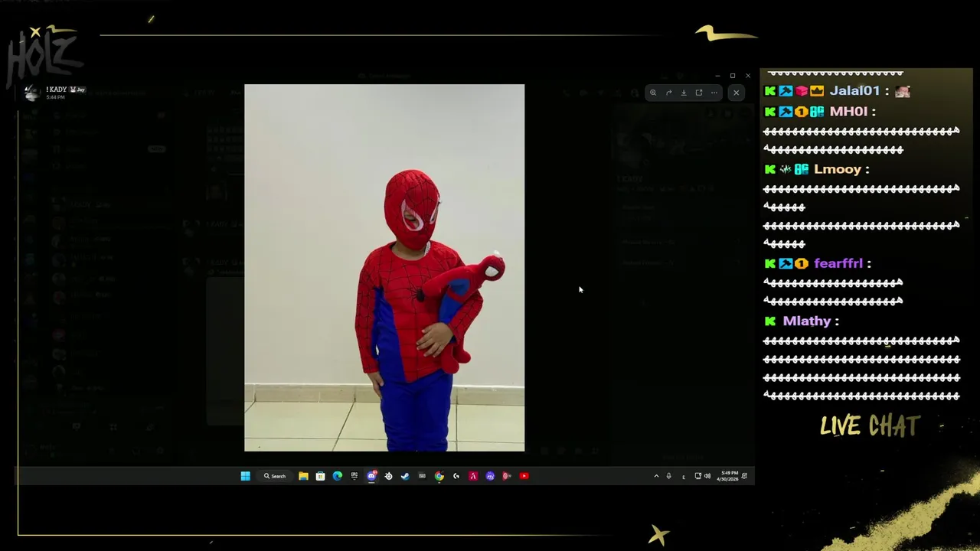Screen dimensions: 980x551
Task: Close the image preview overlay
Action: coord(736,93)
